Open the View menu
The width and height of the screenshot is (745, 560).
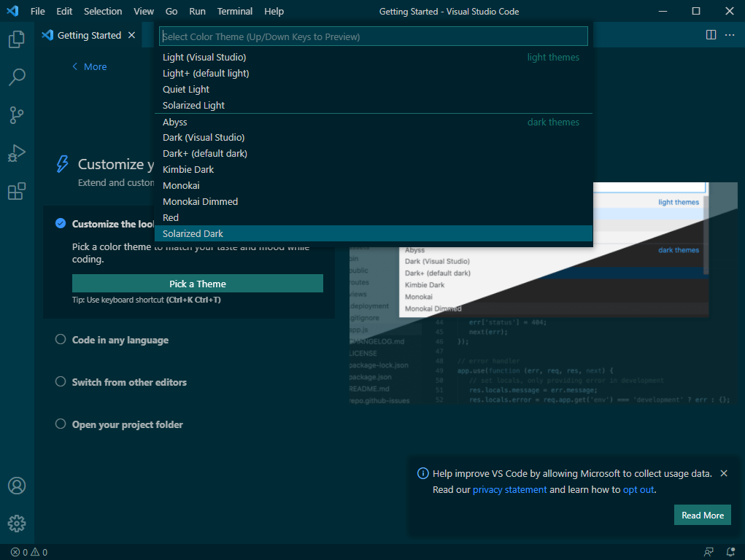144,11
